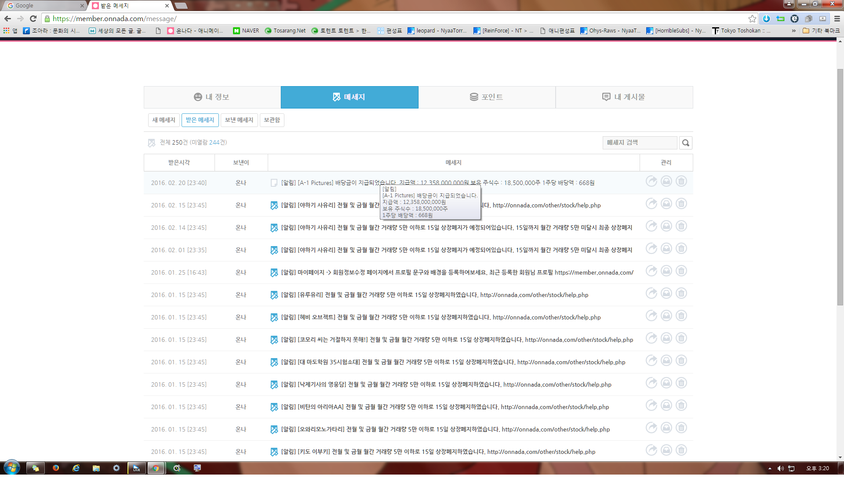This screenshot has width=844, height=504.
Task: Archive the 2016.02.15 message via inbox icon
Action: 666,204
